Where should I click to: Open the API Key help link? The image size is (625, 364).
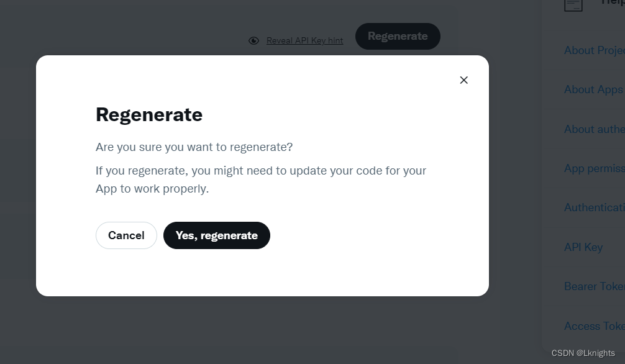tap(583, 247)
